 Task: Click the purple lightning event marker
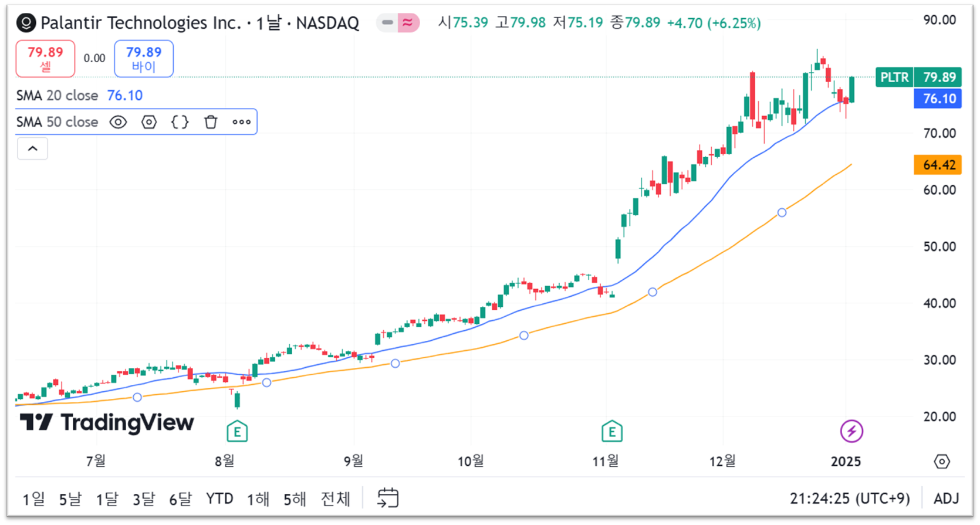(x=851, y=431)
